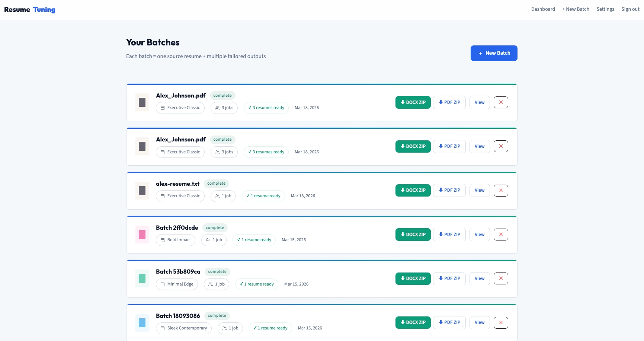Open the Dashboard page
Image resolution: width=644 pixels, height=341 pixels.
[x=543, y=9]
